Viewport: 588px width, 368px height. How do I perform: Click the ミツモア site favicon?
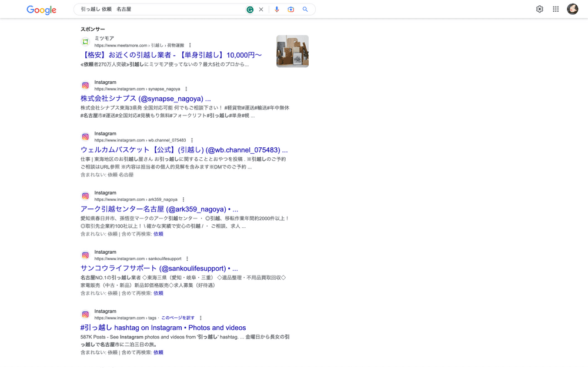coord(85,42)
